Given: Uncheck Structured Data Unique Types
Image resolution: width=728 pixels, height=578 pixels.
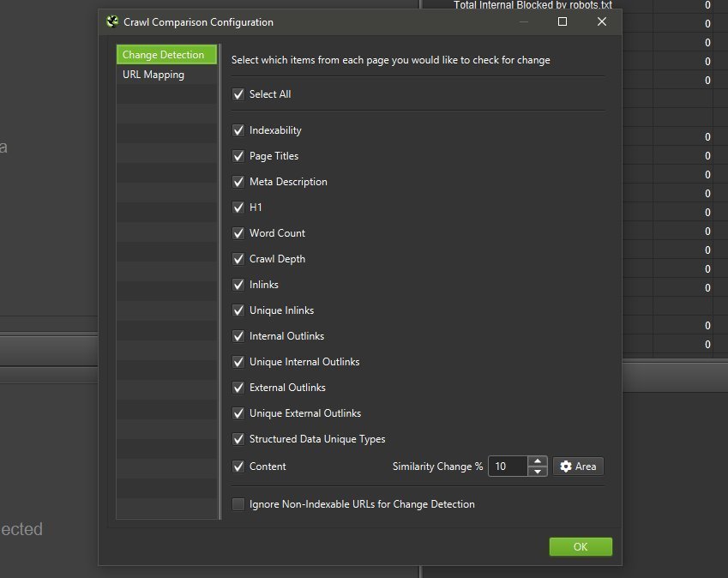Looking at the screenshot, I should [238, 438].
